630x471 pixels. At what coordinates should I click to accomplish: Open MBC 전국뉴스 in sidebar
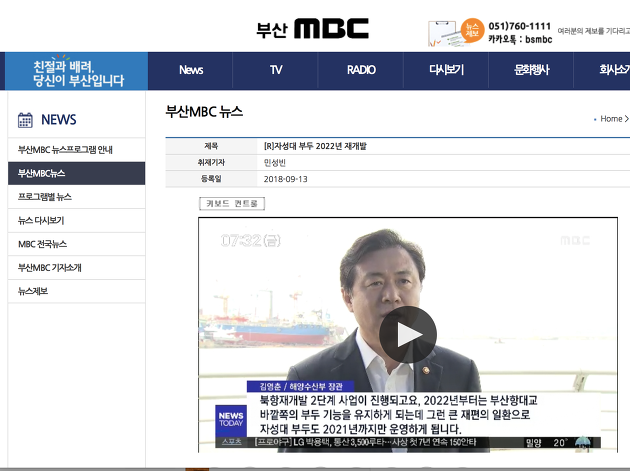(76, 244)
